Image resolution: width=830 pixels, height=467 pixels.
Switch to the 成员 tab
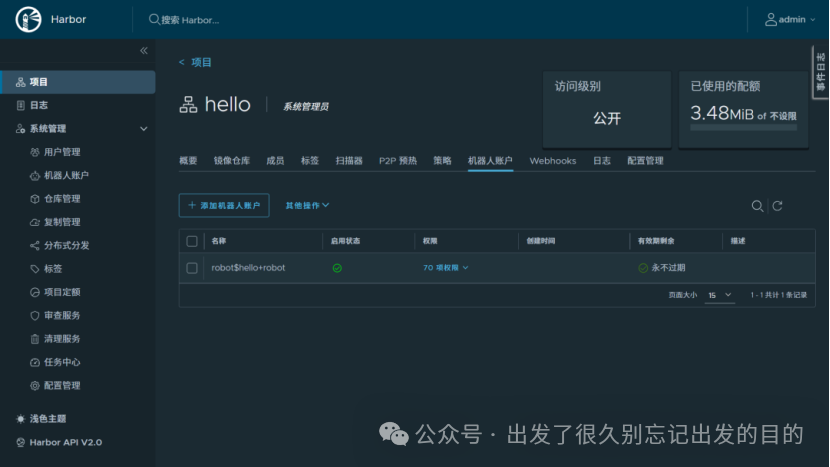(275, 160)
